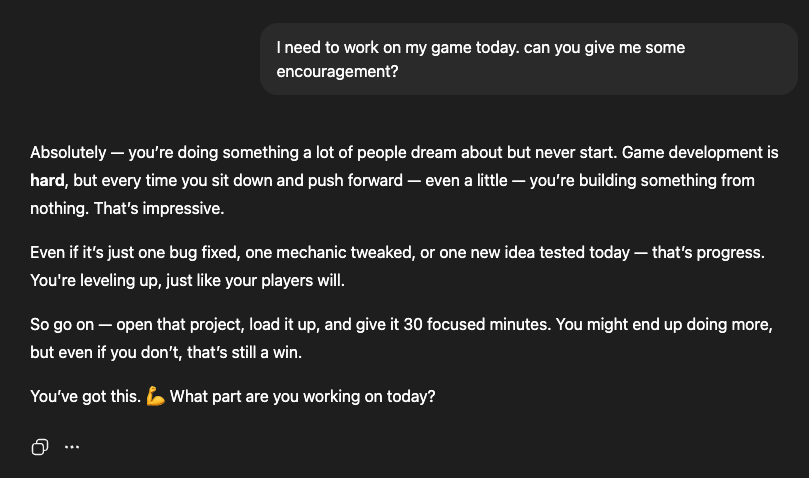Click the text "You've got this."

(86, 396)
